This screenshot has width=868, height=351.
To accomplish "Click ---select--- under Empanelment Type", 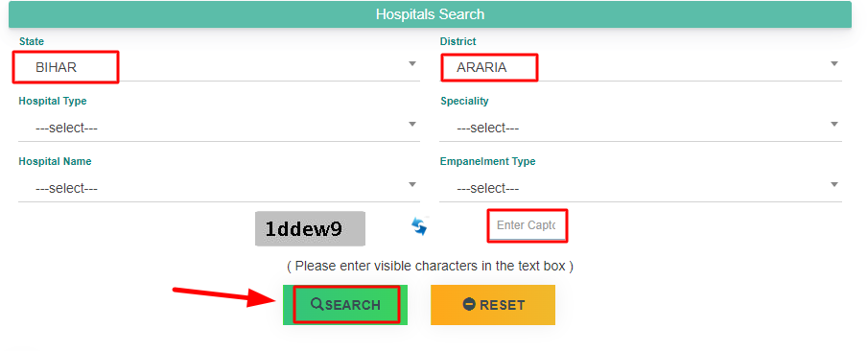I will point(487,188).
